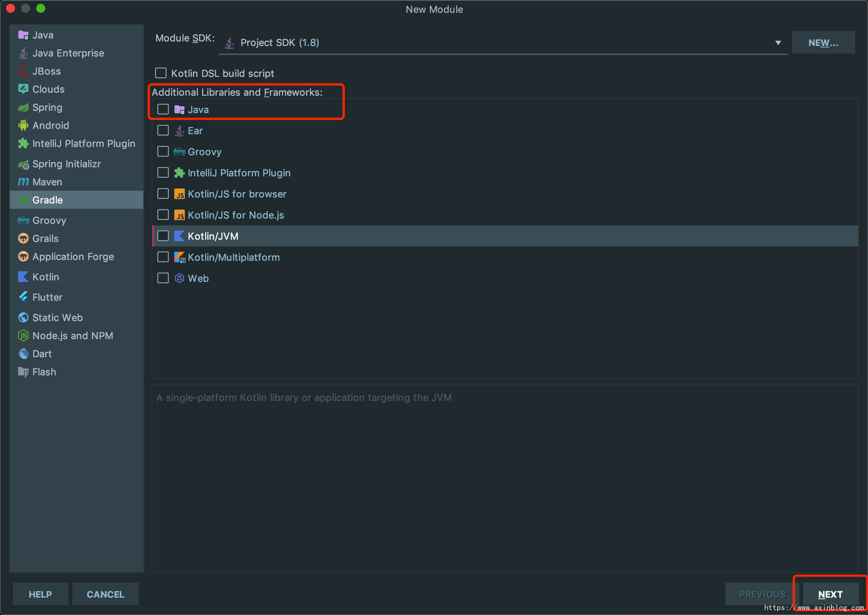Image resolution: width=868 pixels, height=615 pixels.
Task: Select the Java icon in sidebar
Action: [23, 35]
